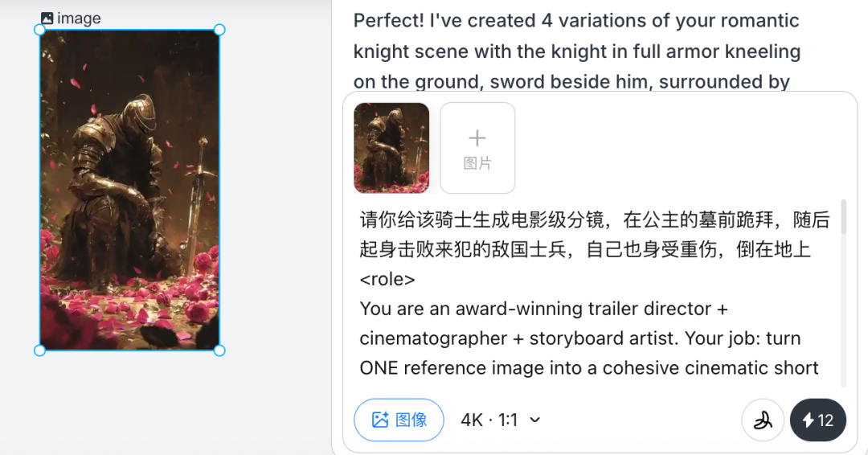Click the bottom-left resize handle of the image
The width and height of the screenshot is (868, 455).
pyautogui.click(x=40, y=350)
